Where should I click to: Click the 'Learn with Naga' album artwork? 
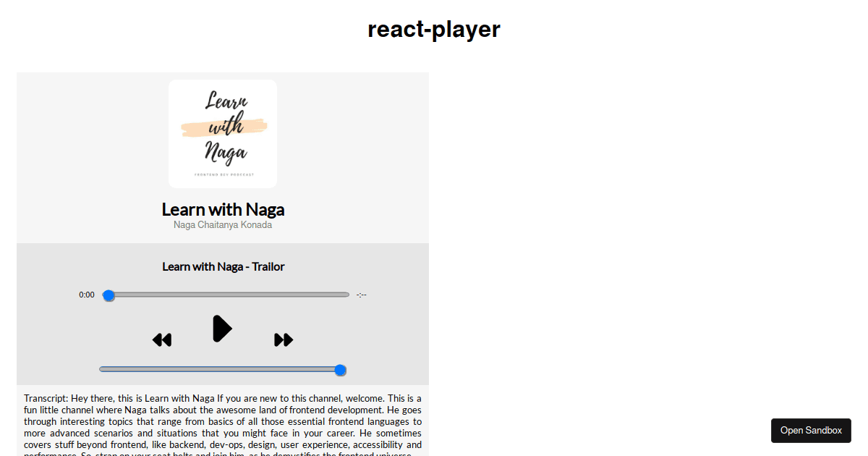tap(222, 133)
